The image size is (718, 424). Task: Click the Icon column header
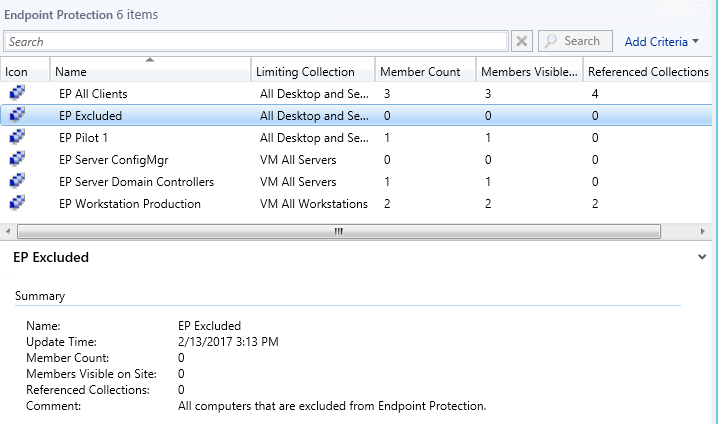tap(17, 72)
